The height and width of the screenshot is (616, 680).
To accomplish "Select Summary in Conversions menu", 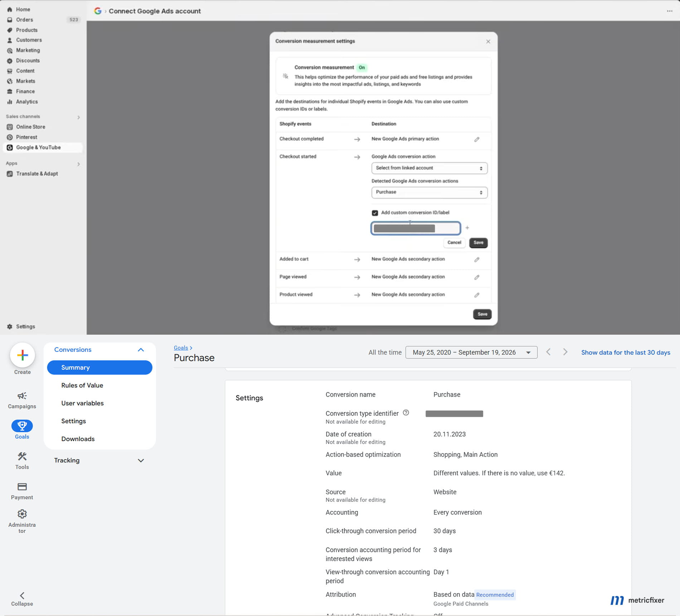I will click(x=99, y=368).
